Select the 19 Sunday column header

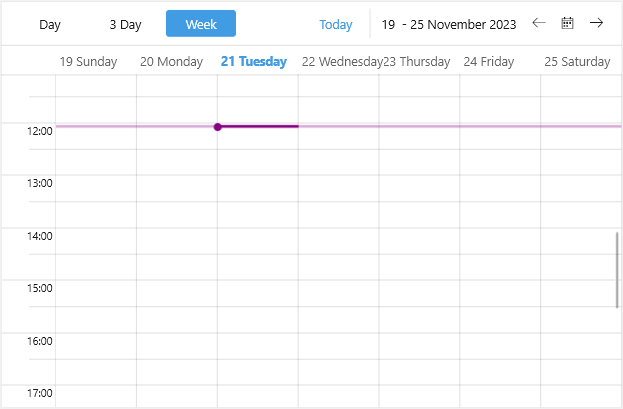click(x=88, y=61)
